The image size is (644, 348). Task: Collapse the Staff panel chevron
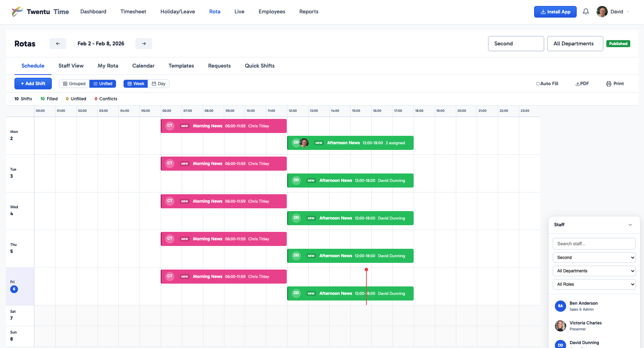click(630, 225)
